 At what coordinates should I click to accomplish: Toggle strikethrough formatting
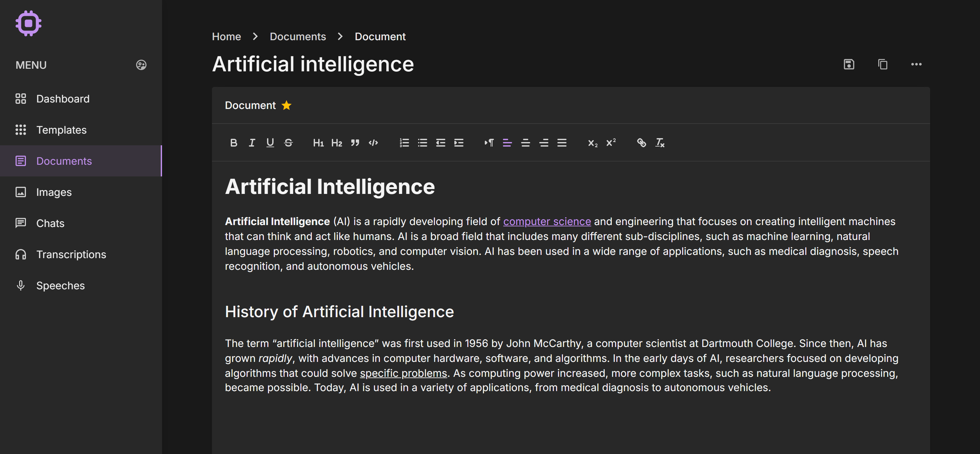pyautogui.click(x=288, y=143)
